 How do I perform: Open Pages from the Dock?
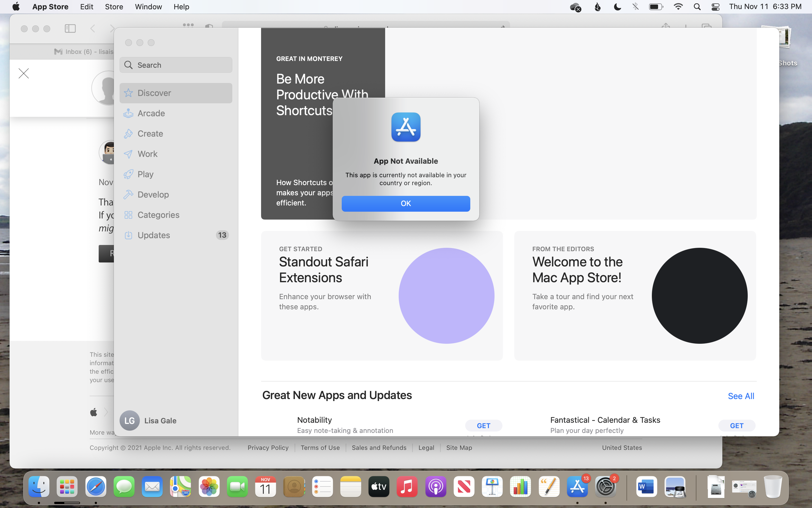[549, 487]
